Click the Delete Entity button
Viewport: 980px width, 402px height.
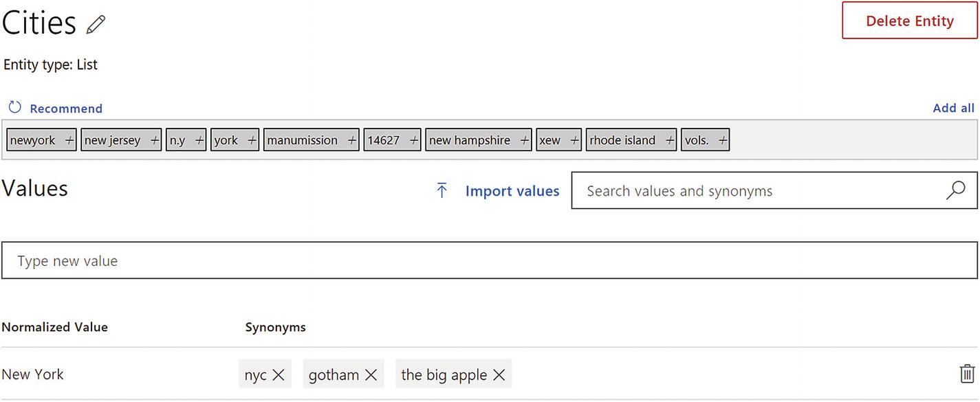coord(909,21)
